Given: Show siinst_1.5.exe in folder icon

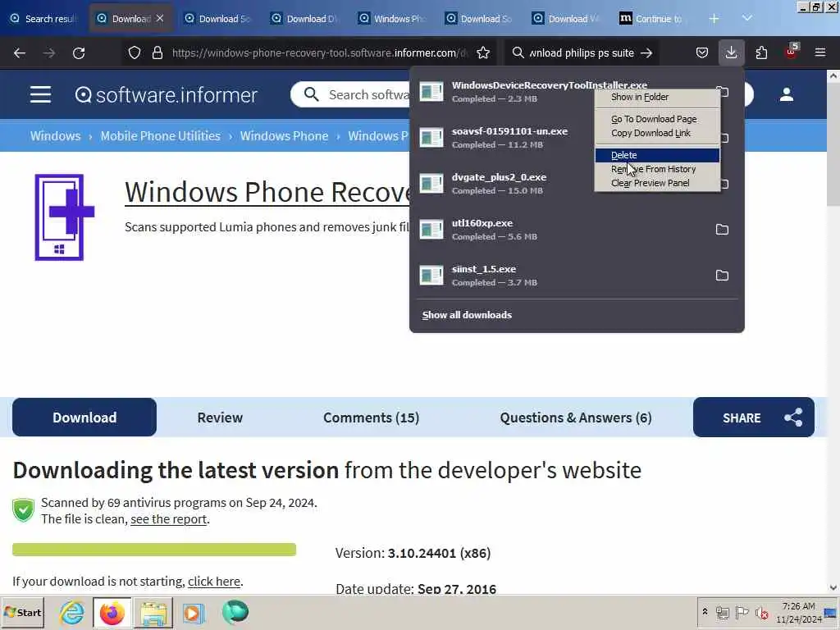Looking at the screenshot, I should click(x=722, y=276).
